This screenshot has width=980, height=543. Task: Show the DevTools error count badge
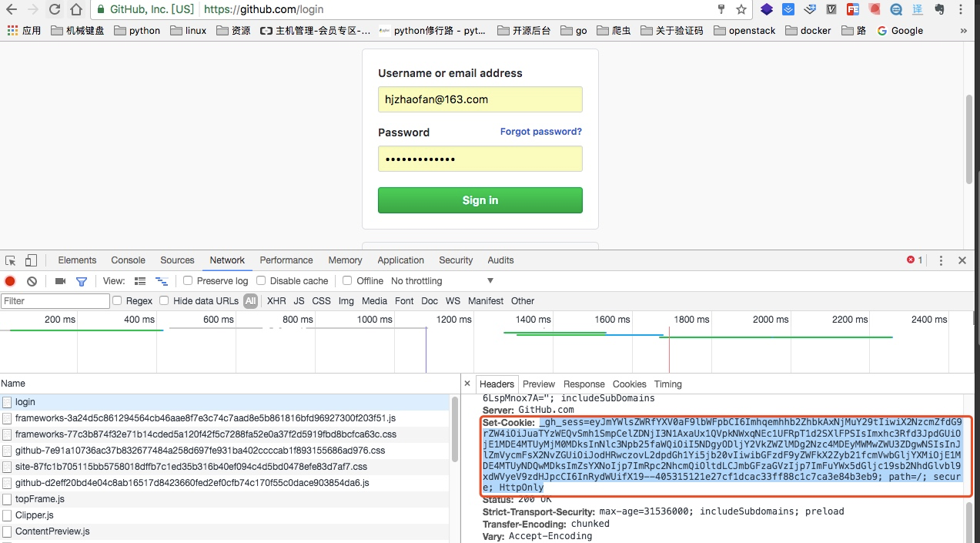click(x=915, y=260)
